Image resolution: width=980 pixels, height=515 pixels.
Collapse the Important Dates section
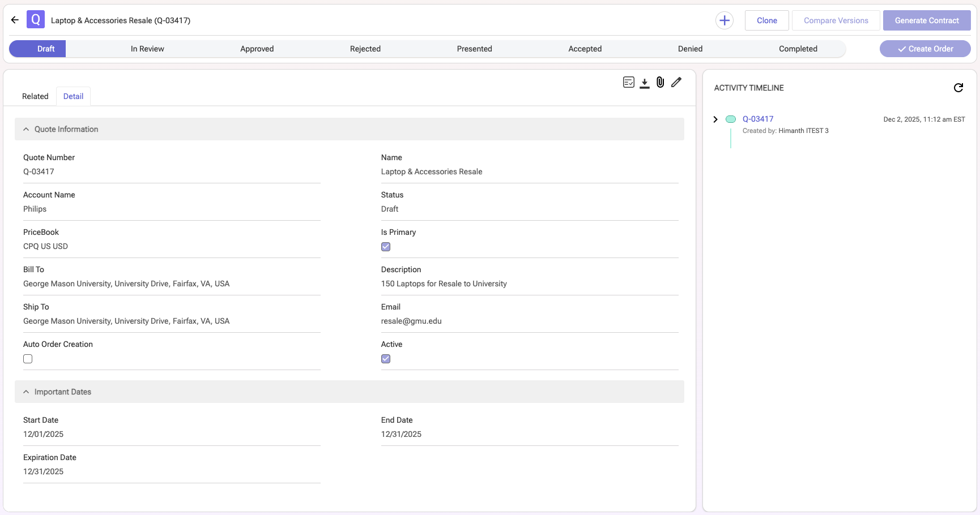[26, 392]
